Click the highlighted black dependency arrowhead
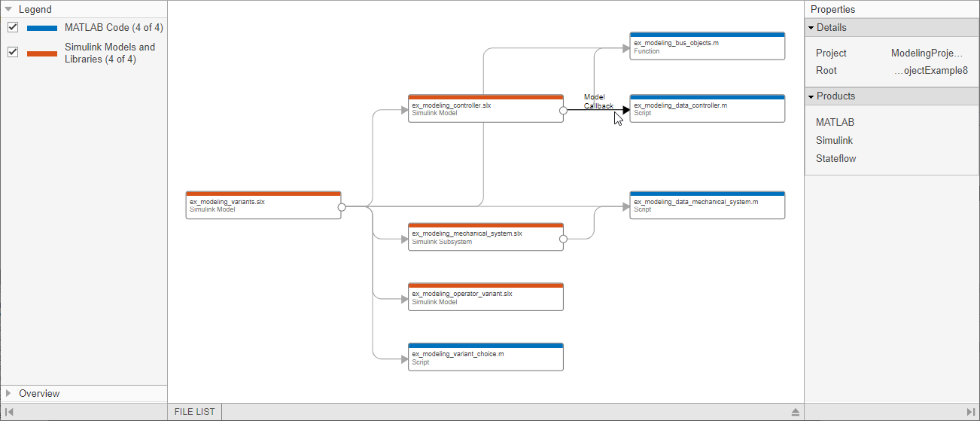980x421 pixels. [625, 109]
